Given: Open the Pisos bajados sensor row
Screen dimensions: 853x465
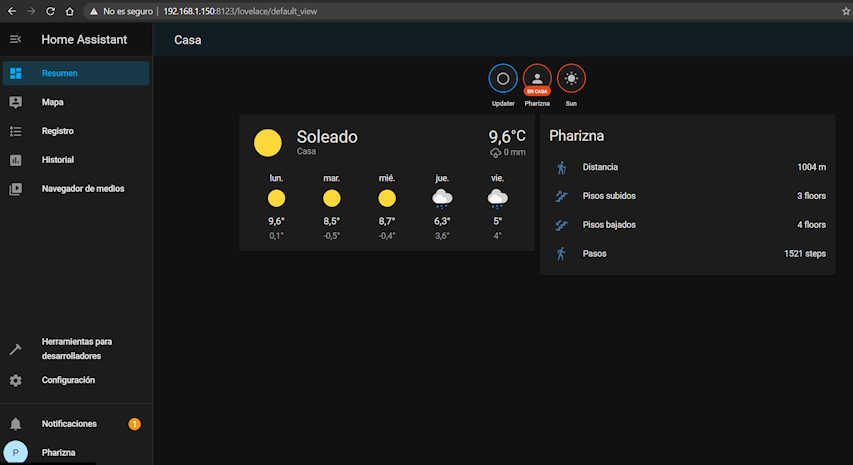Looking at the screenshot, I should pos(688,225).
